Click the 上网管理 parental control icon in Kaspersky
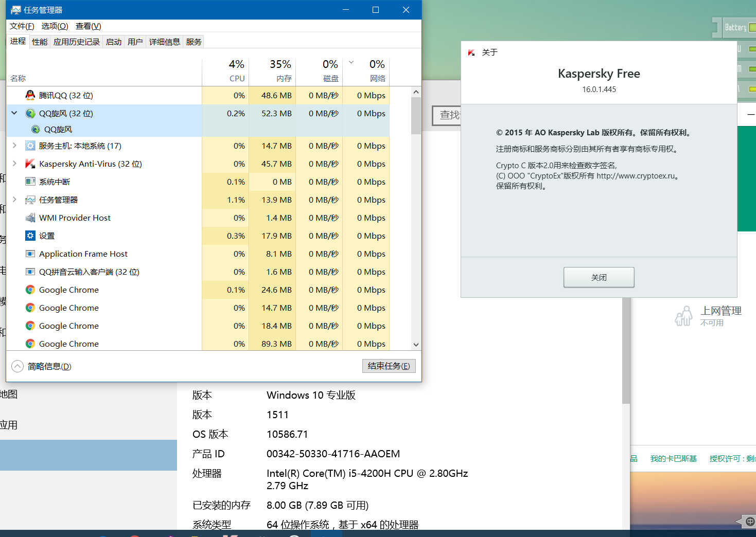This screenshot has width=756, height=537. (x=684, y=316)
